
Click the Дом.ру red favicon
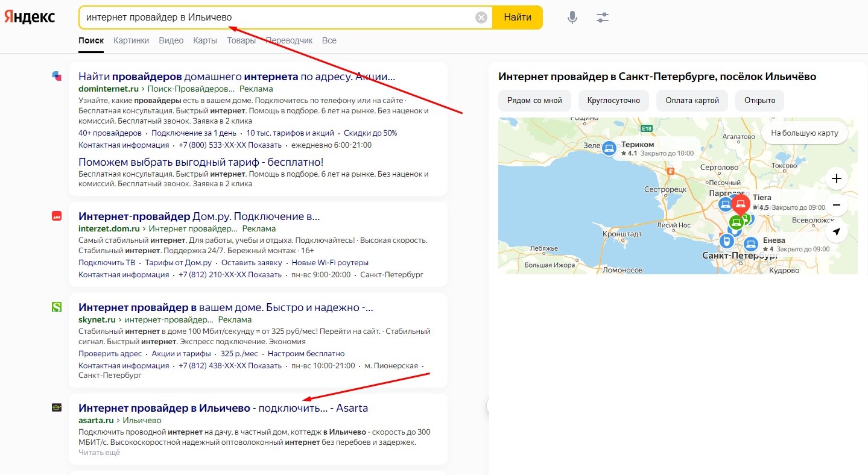[x=57, y=216]
